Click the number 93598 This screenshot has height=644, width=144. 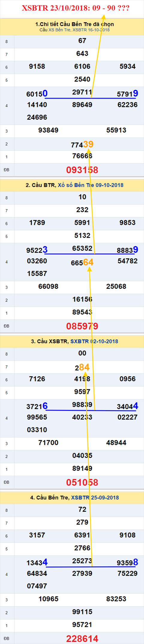pyautogui.click(x=127, y=563)
